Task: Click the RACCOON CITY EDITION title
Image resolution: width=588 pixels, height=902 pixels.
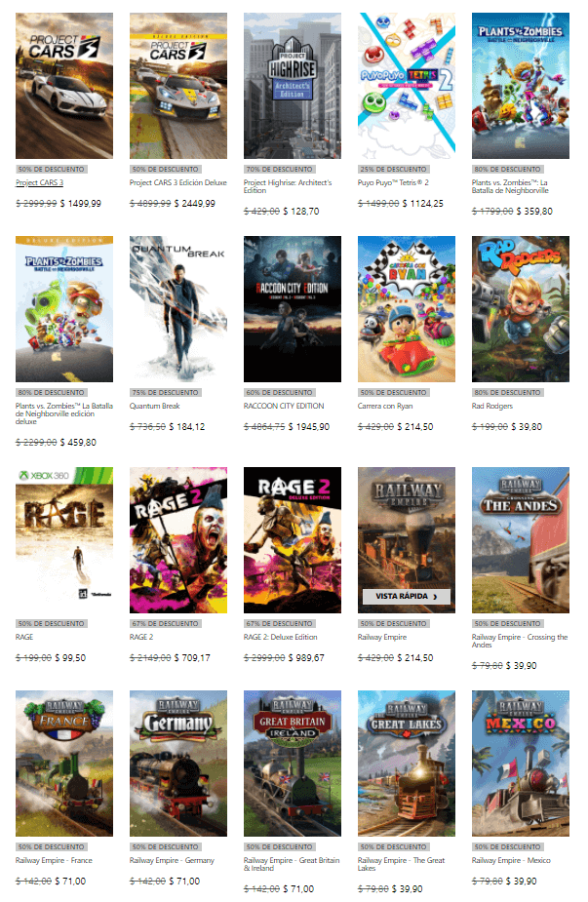Action: click(x=284, y=406)
